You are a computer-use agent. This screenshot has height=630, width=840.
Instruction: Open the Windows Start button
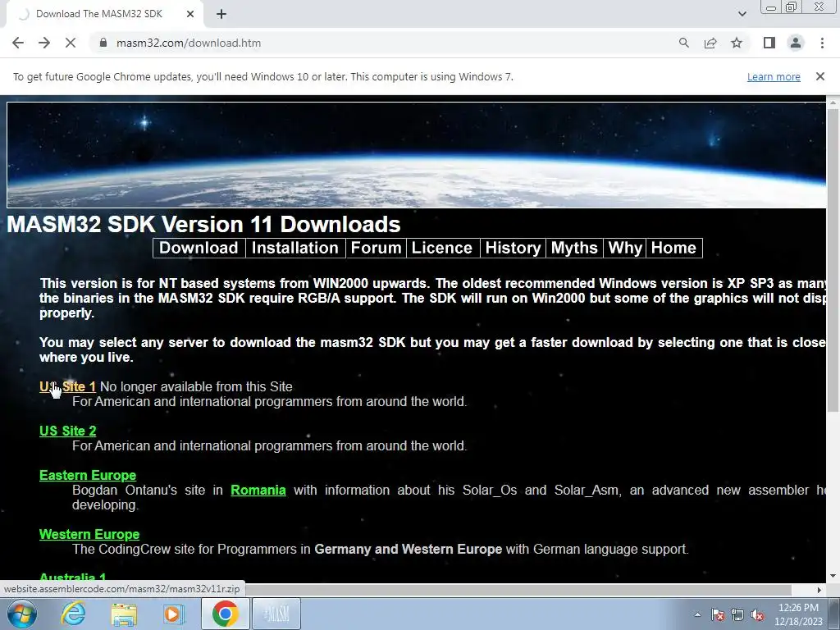[22, 614]
